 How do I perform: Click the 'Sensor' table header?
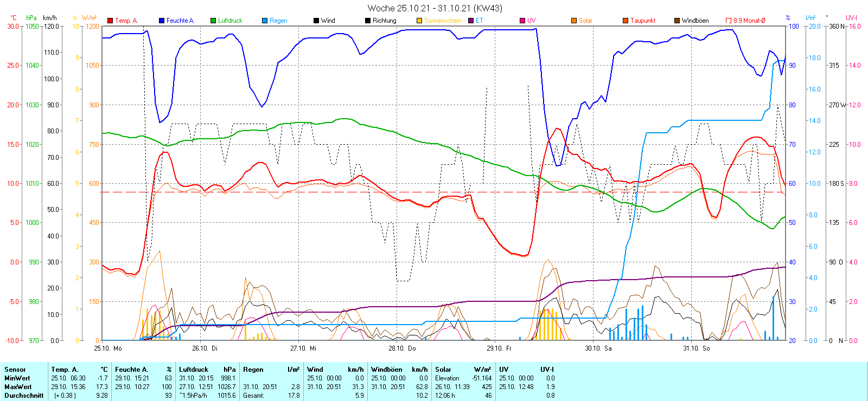[x=15, y=370]
